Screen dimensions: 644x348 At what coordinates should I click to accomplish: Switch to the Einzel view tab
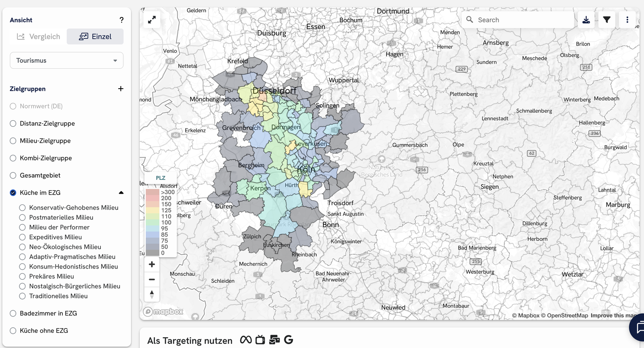pyautogui.click(x=95, y=37)
